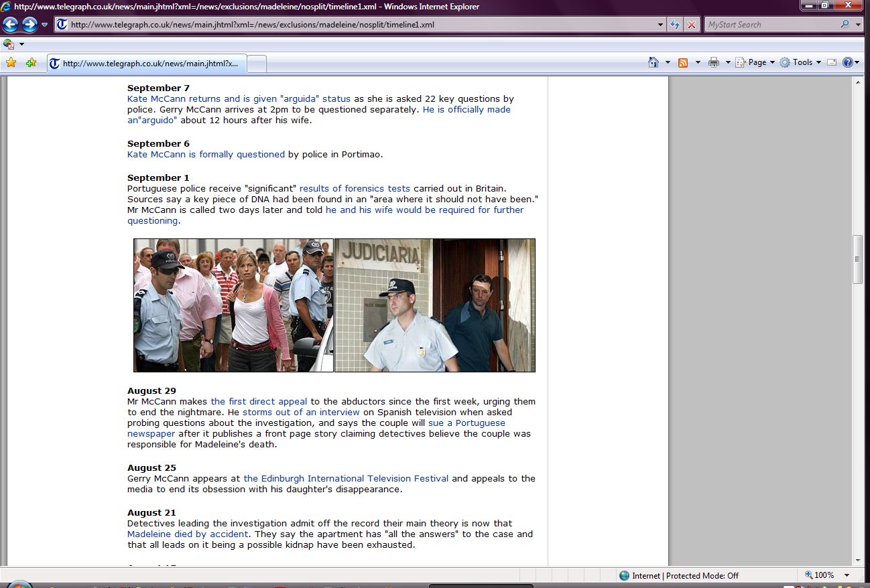The height and width of the screenshot is (588, 870).
Task: Follow "the Edinburgh International Television Festival" link
Action: coord(346,479)
